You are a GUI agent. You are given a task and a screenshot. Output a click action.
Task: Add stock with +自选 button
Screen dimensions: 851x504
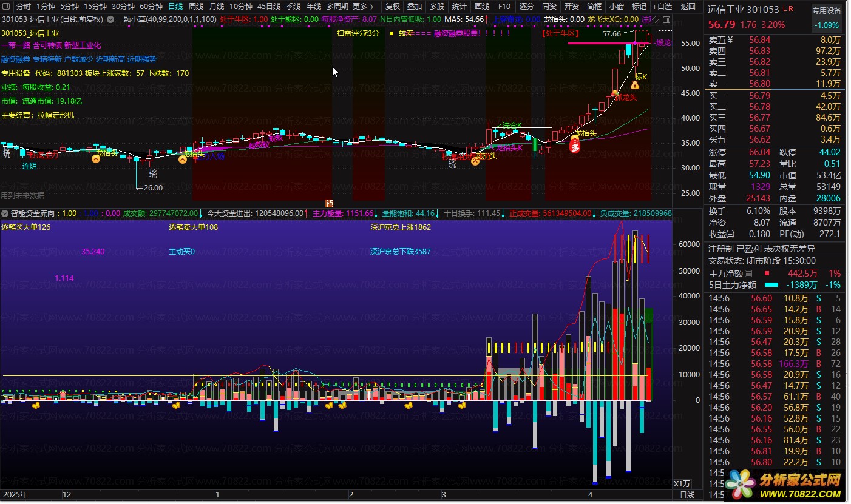tap(662, 7)
